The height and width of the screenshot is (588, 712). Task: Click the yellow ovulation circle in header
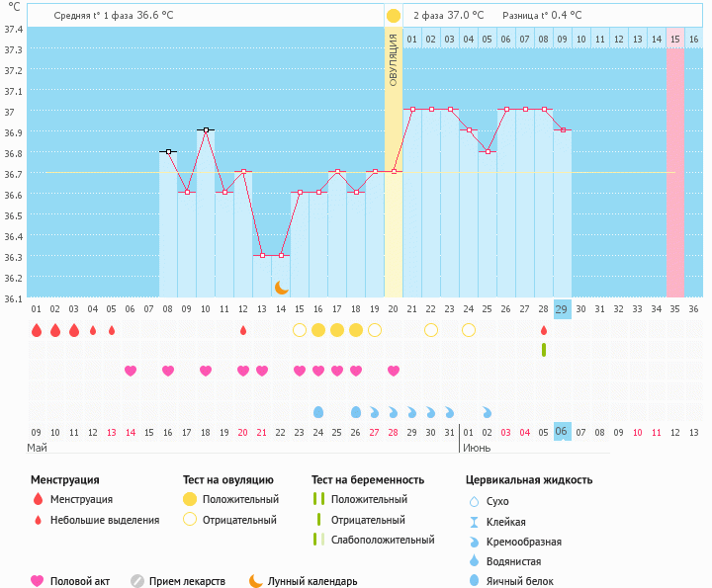pos(394,16)
